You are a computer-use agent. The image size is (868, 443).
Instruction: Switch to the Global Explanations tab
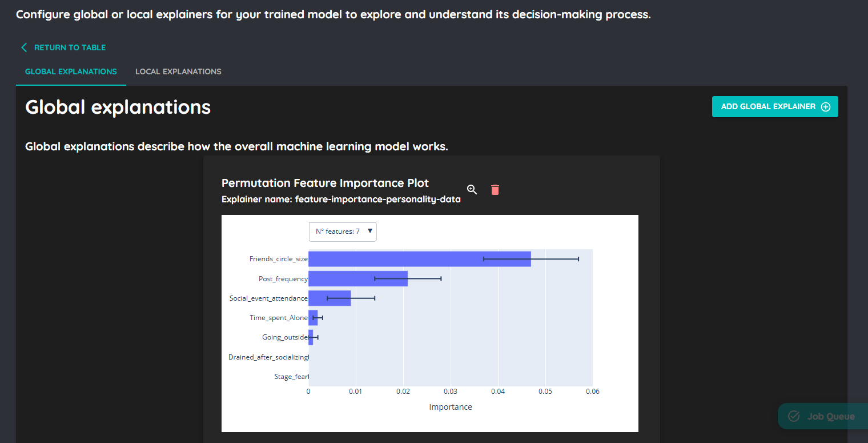71,71
